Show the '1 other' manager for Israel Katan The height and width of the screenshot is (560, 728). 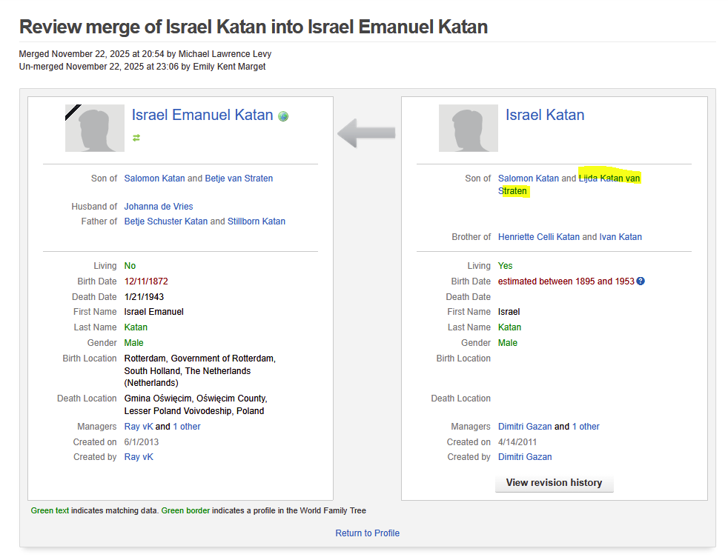point(586,427)
